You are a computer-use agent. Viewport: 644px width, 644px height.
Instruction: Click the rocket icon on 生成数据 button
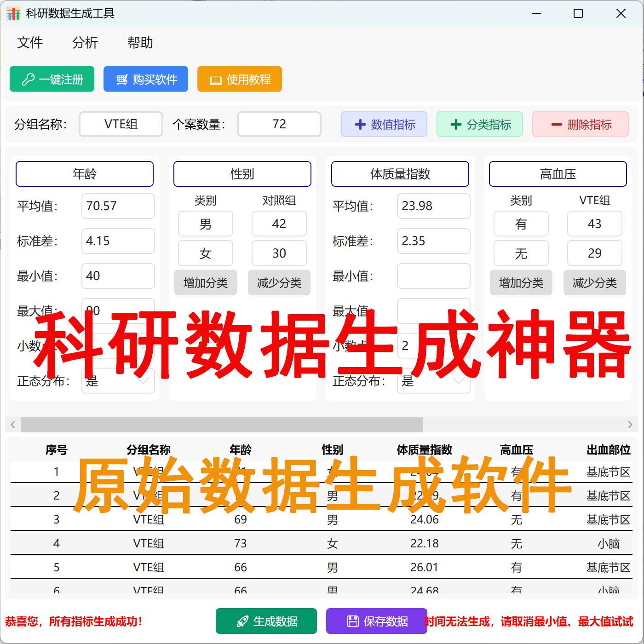242,621
